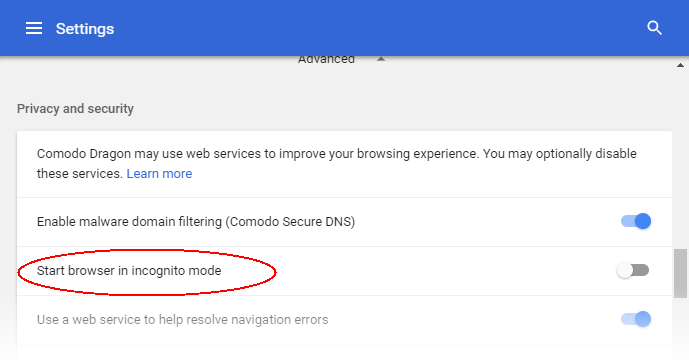Click the Settings title text
The width and height of the screenshot is (689, 364).
(85, 29)
